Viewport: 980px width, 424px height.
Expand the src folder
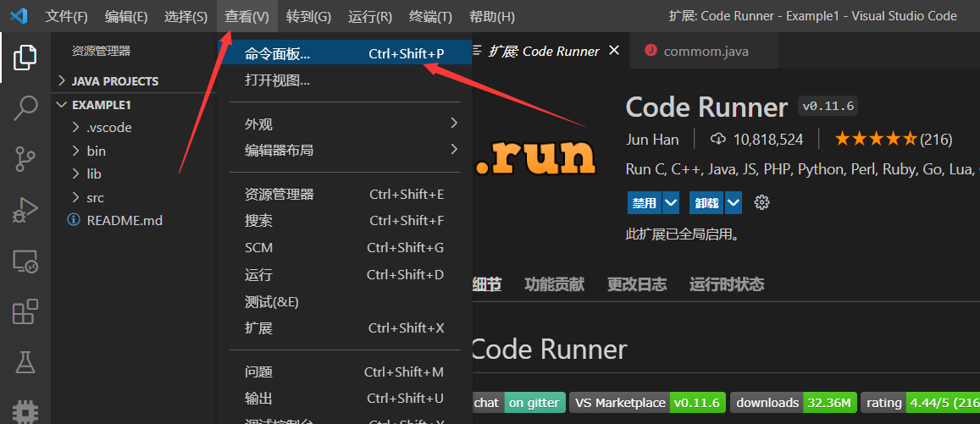click(x=95, y=197)
